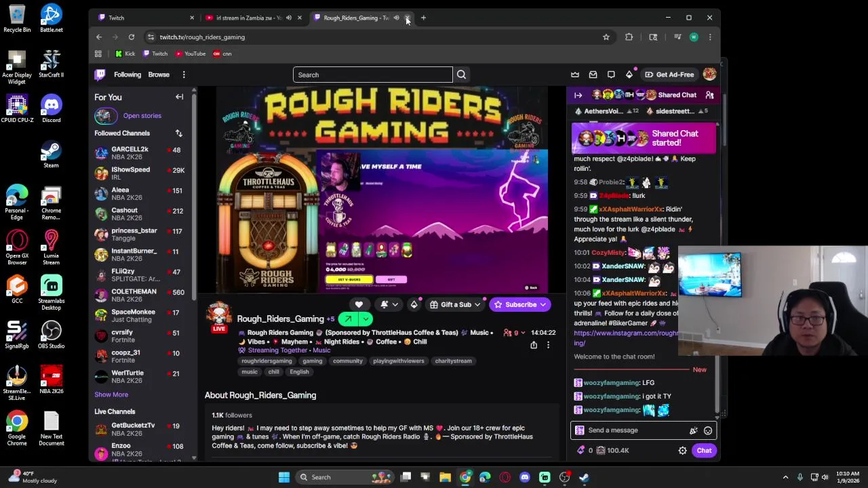This screenshot has height=488, width=868.
Task: Open the YouTube bookmark
Action: [190, 54]
